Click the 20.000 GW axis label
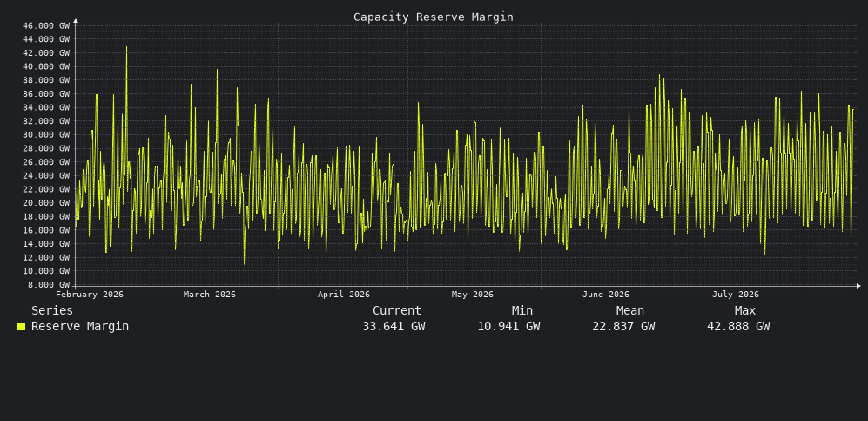This screenshot has width=868, height=421. 46,203
